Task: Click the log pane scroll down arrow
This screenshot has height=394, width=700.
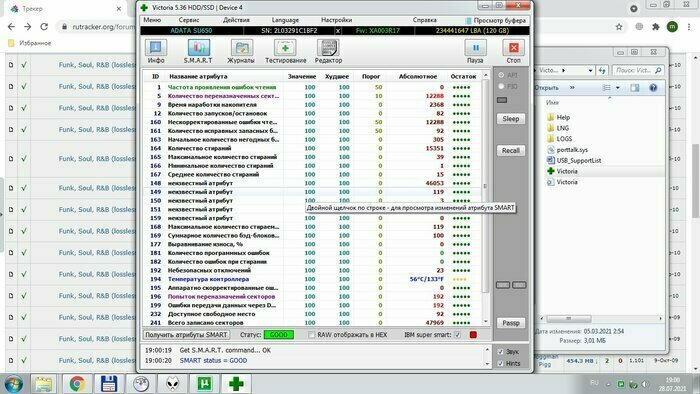Action: pyautogui.click(x=488, y=364)
